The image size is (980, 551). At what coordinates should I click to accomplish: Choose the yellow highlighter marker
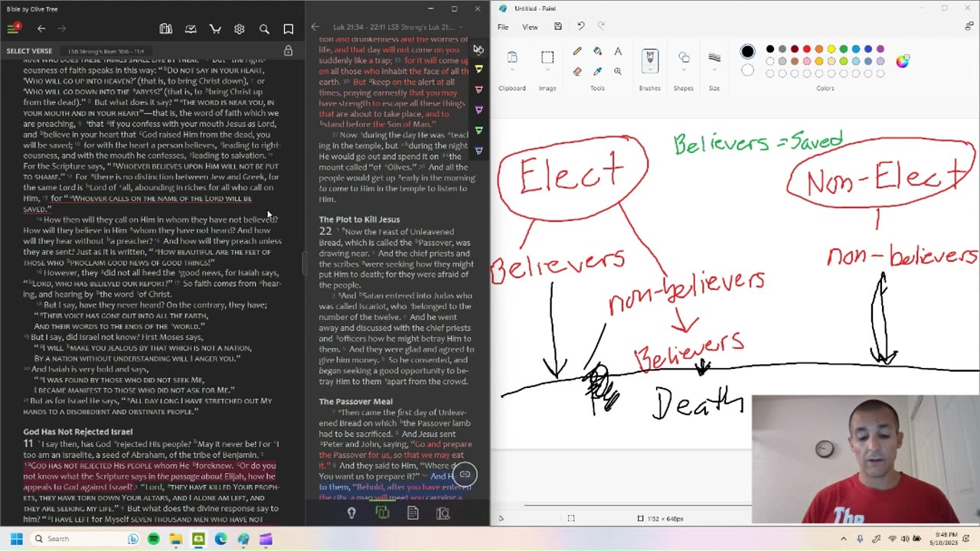click(x=479, y=70)
